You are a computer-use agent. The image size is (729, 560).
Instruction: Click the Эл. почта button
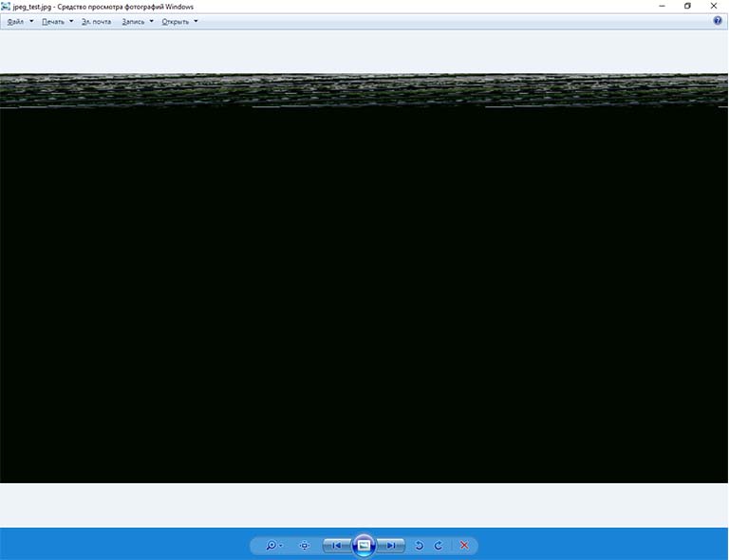click(x=96, y=21)
